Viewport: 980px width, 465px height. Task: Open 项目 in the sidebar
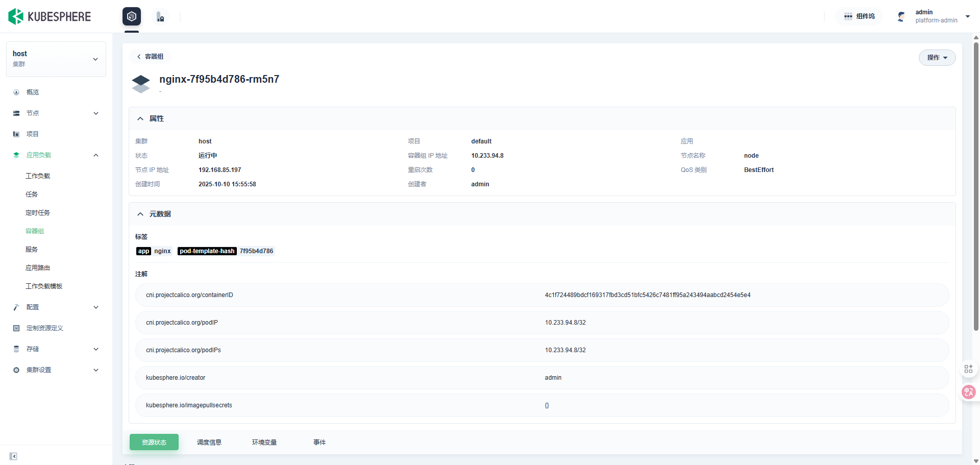coord(33,134)
